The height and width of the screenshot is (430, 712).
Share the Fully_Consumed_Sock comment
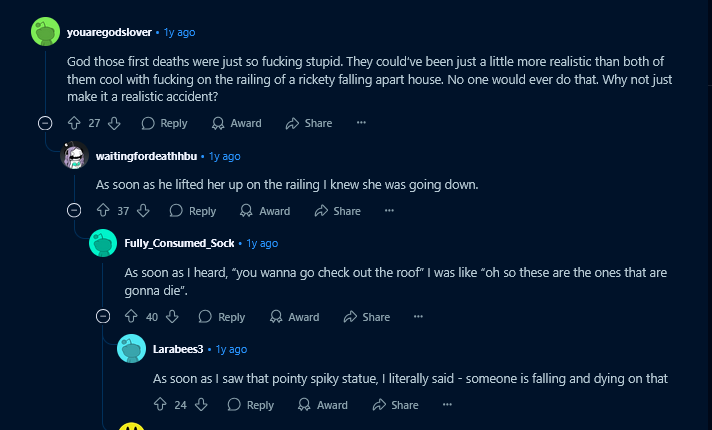[x=367, y=317]
